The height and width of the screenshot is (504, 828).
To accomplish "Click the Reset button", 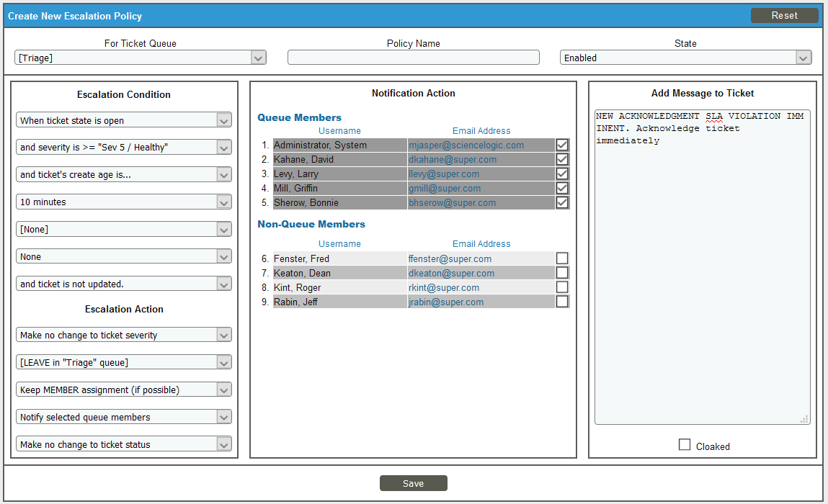I will click(784, 16).
